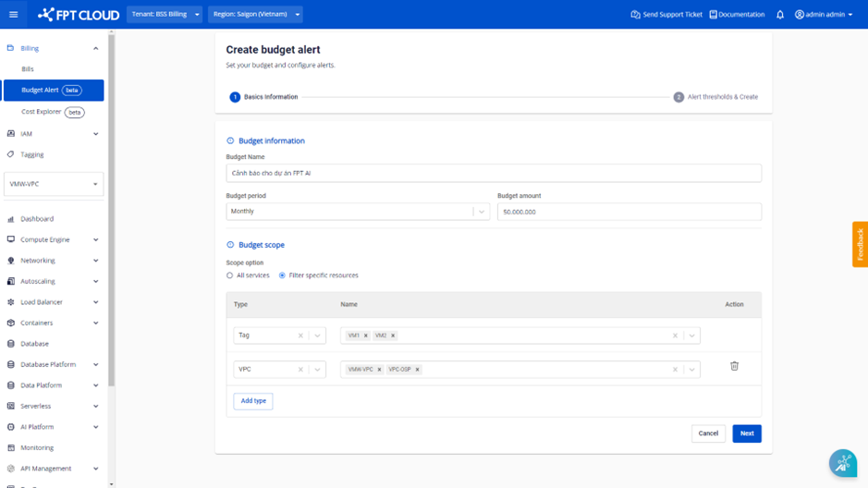868x488 pixels.
Task: Go to Bills in the Billing menu
Action: coord(28,69)
